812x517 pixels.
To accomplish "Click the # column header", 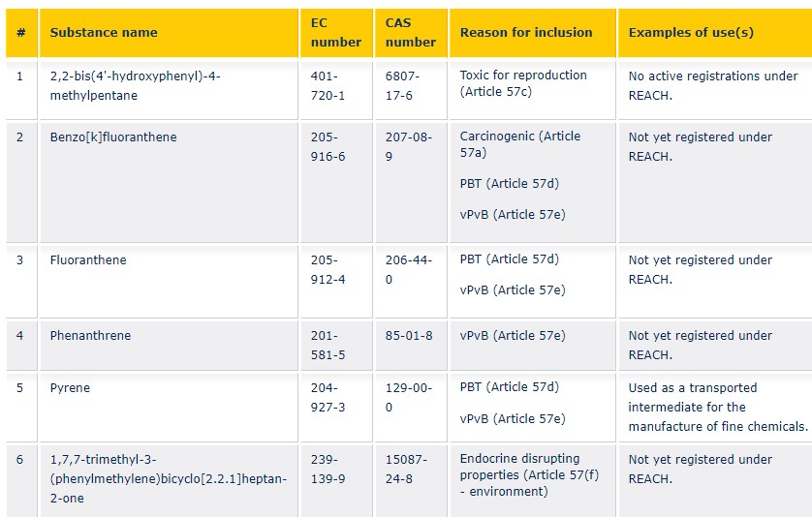I will point(20,33).
